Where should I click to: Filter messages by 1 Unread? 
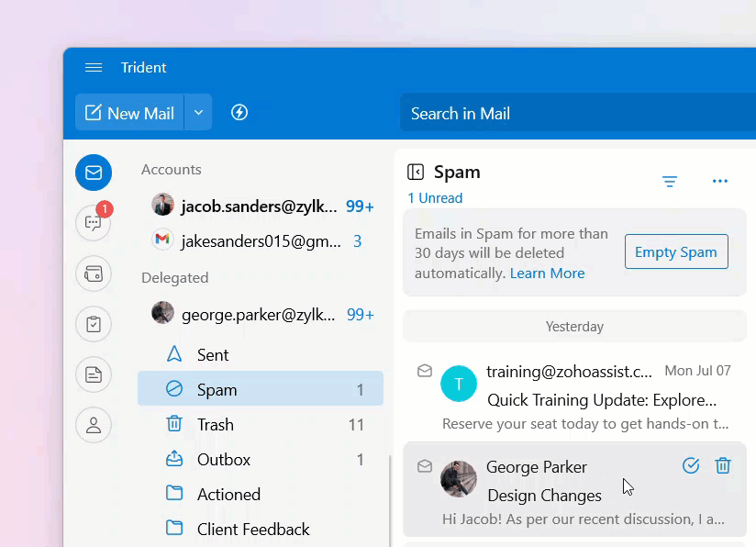pyautogui.click(x=435, y=197)
